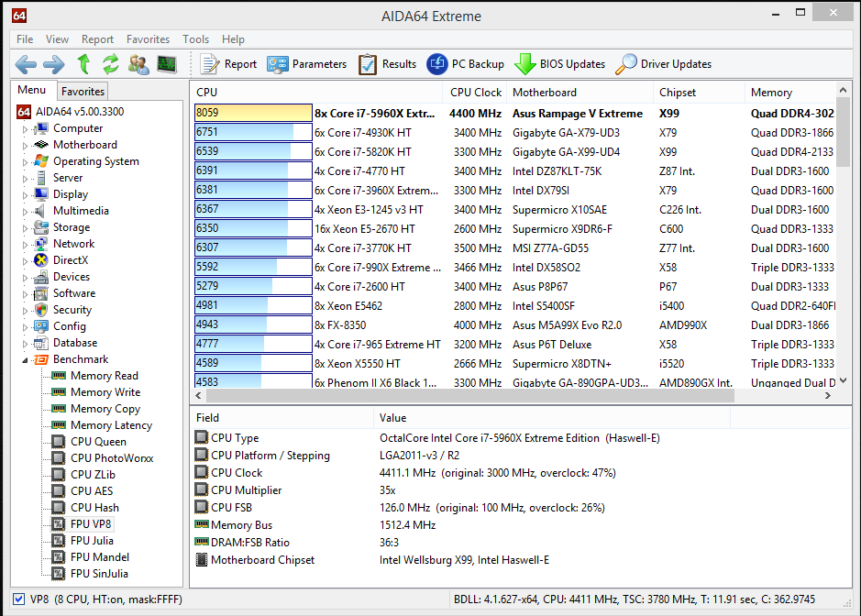861x616 pixels.
Task: Open the Report menu
Action: (x=97, y=39)
